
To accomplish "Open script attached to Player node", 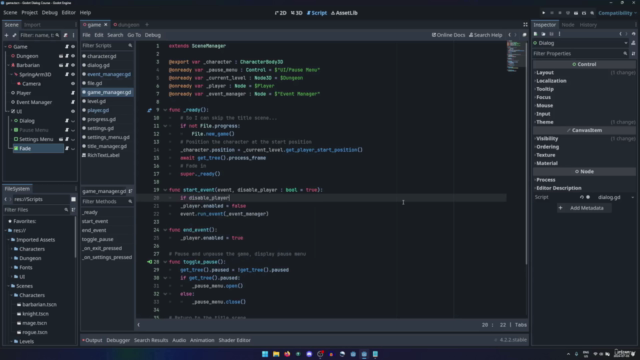I will pyautogui.click(x=73, y=93).
